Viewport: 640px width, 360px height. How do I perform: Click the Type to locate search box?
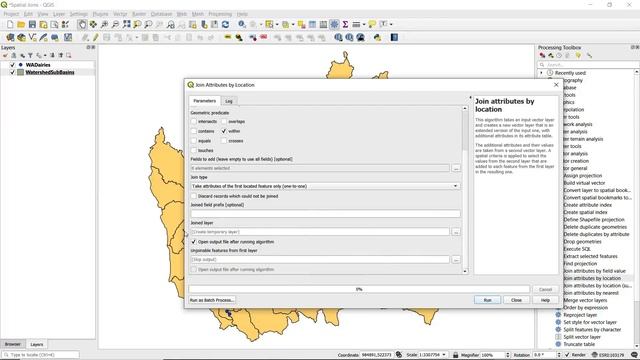point(40,355)
